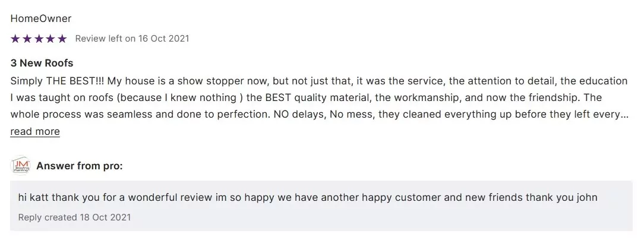Click the fourth purple rating star
Screen dimensions: 644x243
click(50, 39)
